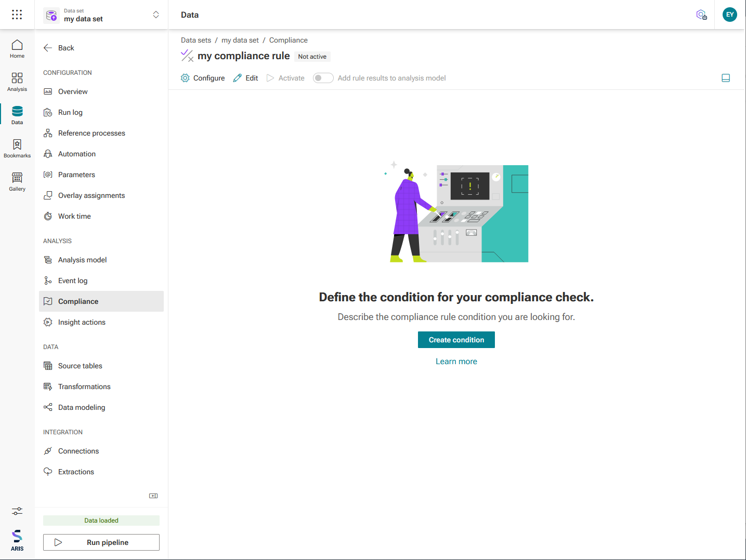
Task: Click the my compliance rule title
Action: coord(244,56)
